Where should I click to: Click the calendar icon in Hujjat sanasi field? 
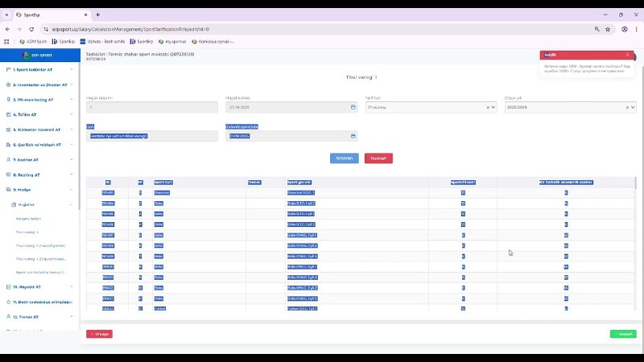(x=353, y=107)
